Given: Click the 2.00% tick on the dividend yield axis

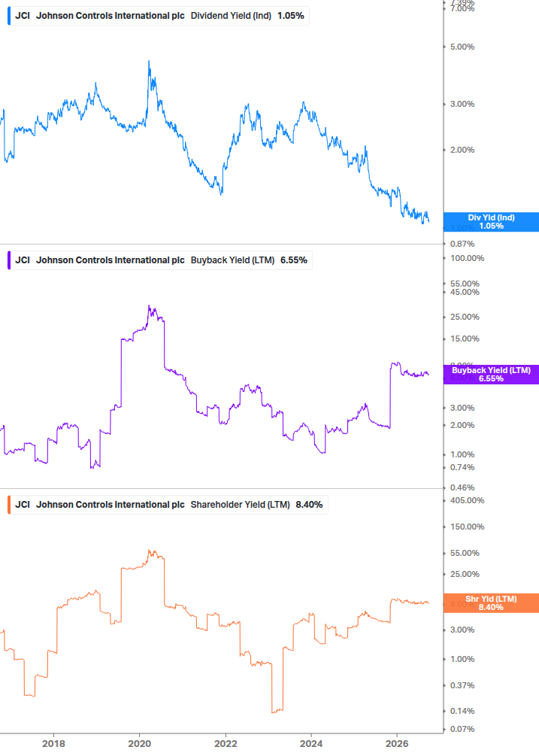Looking at the screenshot, I should [x=462, y=150].
